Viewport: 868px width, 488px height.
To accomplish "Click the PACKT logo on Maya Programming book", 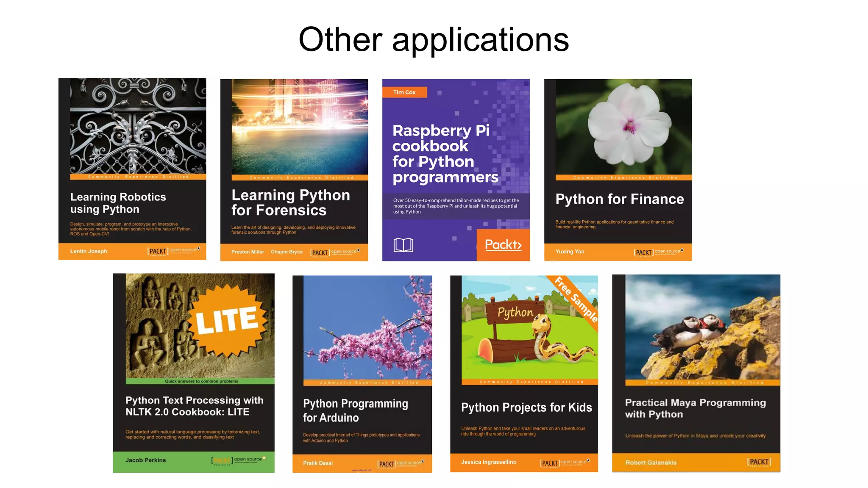I will (759, 462).
